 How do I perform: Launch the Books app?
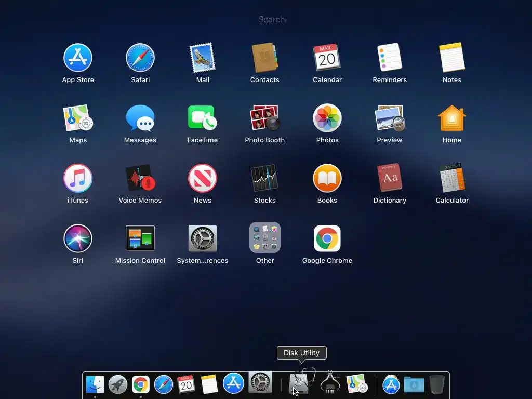327,178
